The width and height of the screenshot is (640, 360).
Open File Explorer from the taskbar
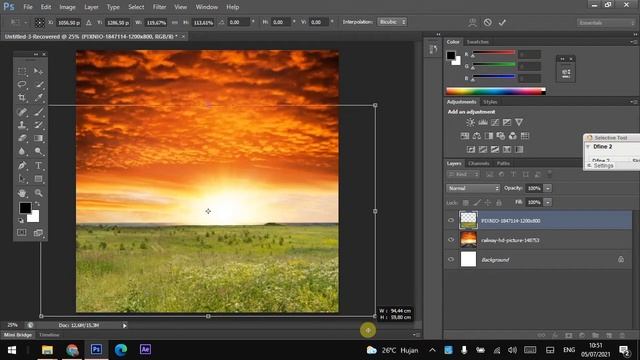tap(47, 349)
